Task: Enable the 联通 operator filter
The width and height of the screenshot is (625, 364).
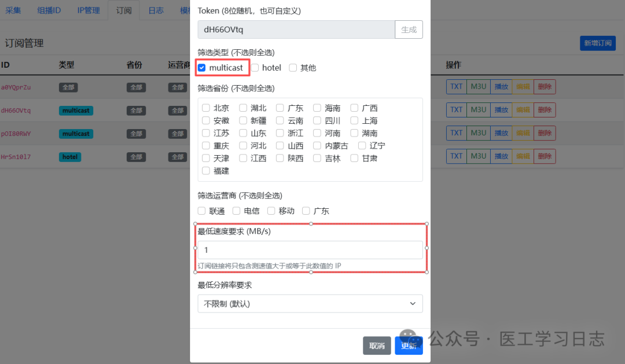Action: [201, 211]
